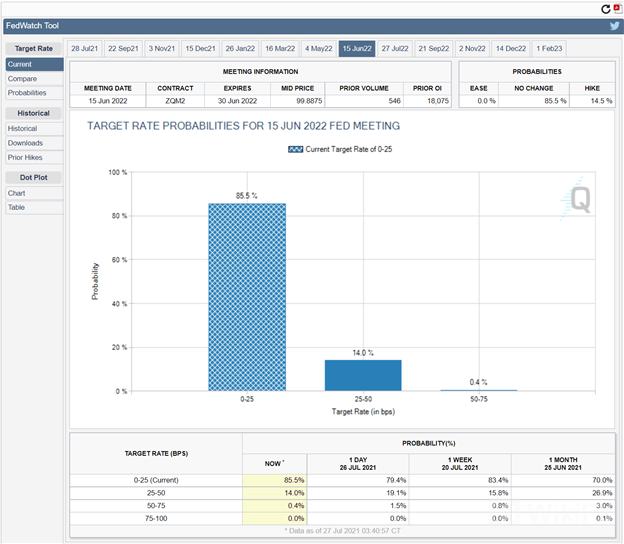Open the Downloads sidebar item
The width and height of the screenshot is (624, 544).
point(26,143)
